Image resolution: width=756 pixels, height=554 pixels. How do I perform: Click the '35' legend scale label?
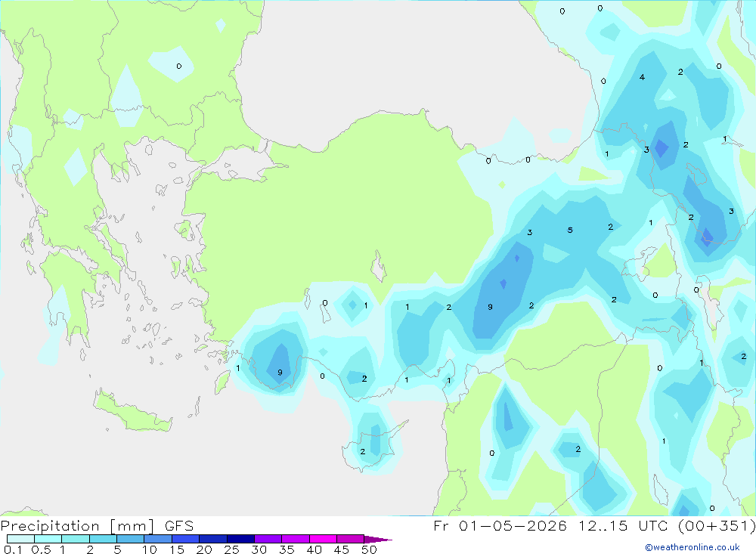pos(287,549)
